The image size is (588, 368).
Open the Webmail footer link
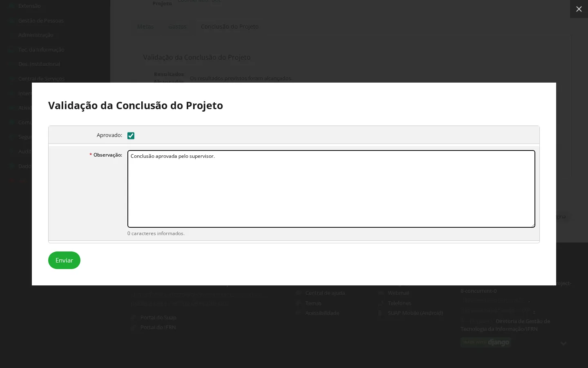(x=399, y=293)
